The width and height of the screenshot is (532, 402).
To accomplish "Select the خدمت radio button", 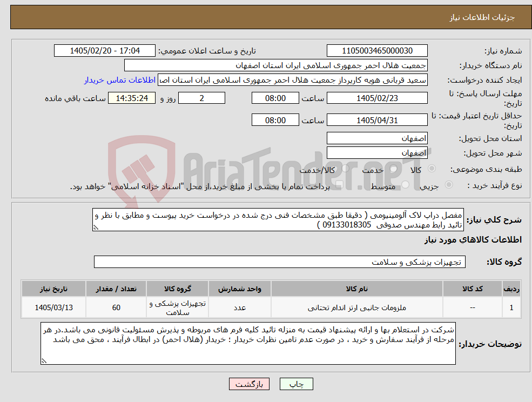I will pyautogui.click(x=394, y=169).
